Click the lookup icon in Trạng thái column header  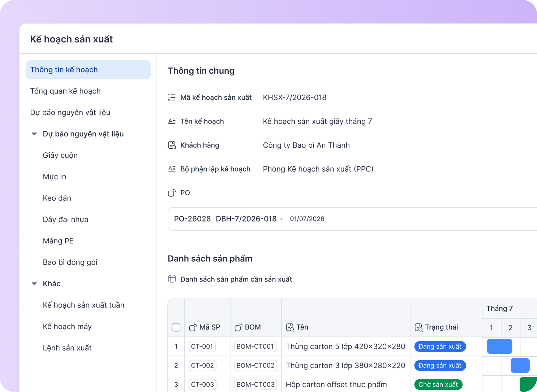[418, 327]
